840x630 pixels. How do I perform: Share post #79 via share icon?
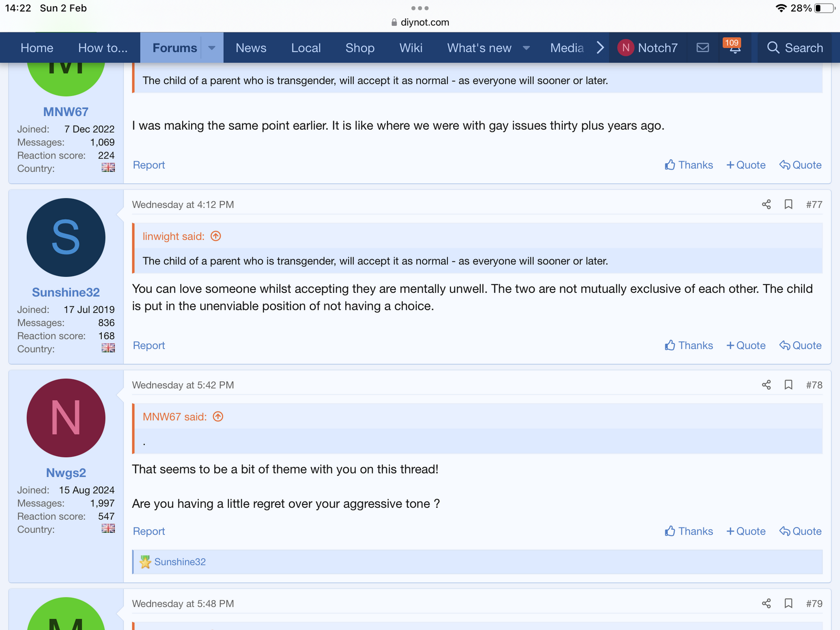tap(766, 603)
